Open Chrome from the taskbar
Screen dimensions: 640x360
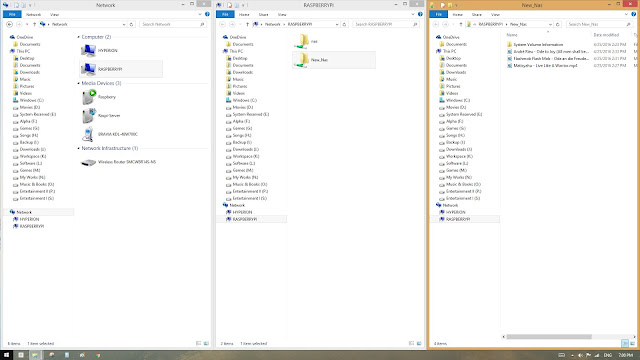(98, 355)
